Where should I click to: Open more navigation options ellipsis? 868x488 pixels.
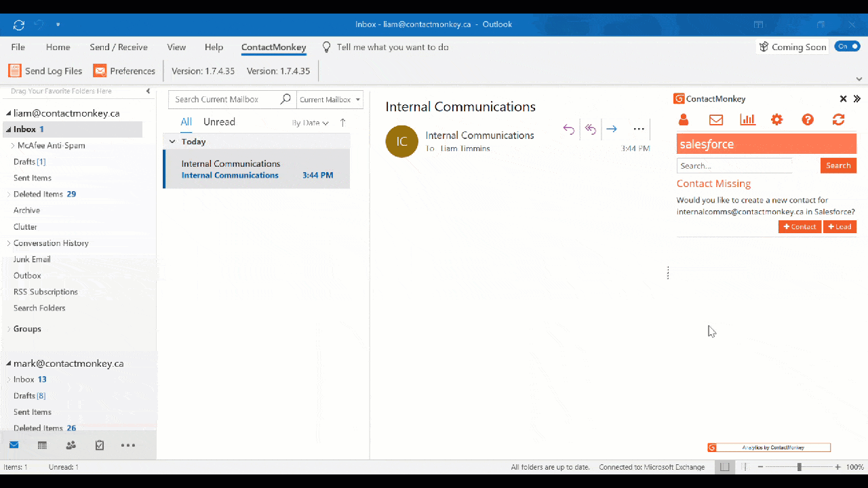128,445
